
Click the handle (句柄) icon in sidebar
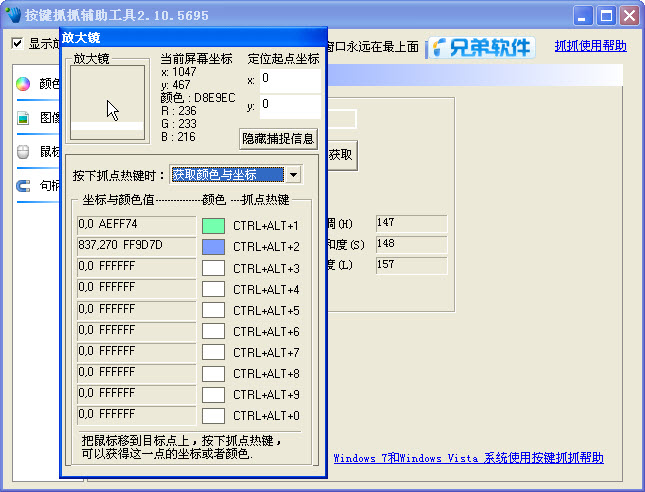(23, 186)
